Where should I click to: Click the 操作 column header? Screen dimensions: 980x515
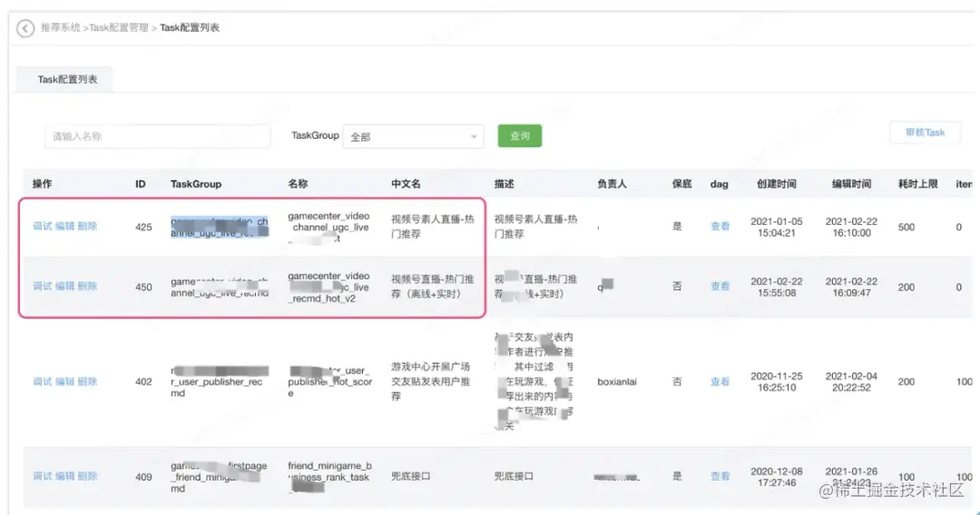click(42, 183)
